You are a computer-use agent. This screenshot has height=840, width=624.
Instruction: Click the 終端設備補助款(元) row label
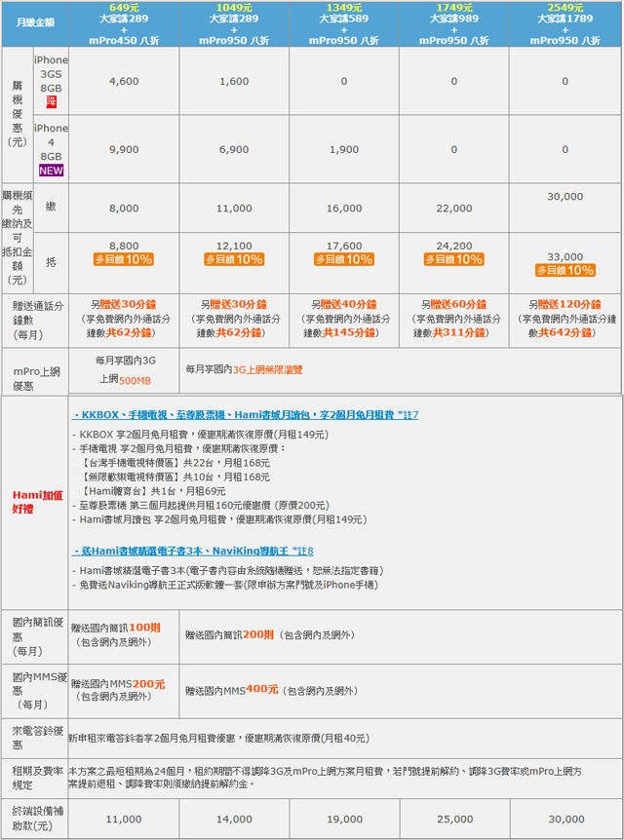(x=37, y=819)
